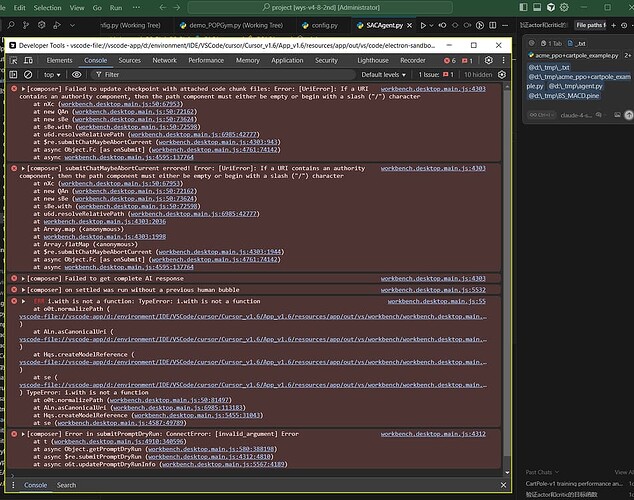Open the Selection menu
634x500 pixels.
tap(47, 8)
